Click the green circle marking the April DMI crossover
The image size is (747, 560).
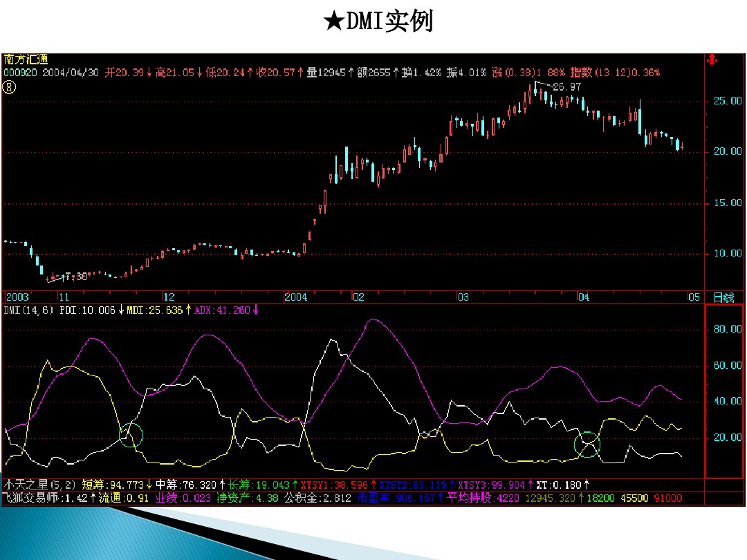pos(587,445)
